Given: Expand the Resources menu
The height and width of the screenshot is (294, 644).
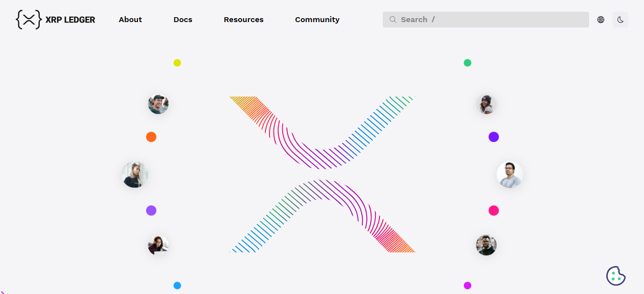Looking at the screenshot, I should coord(243,20).
